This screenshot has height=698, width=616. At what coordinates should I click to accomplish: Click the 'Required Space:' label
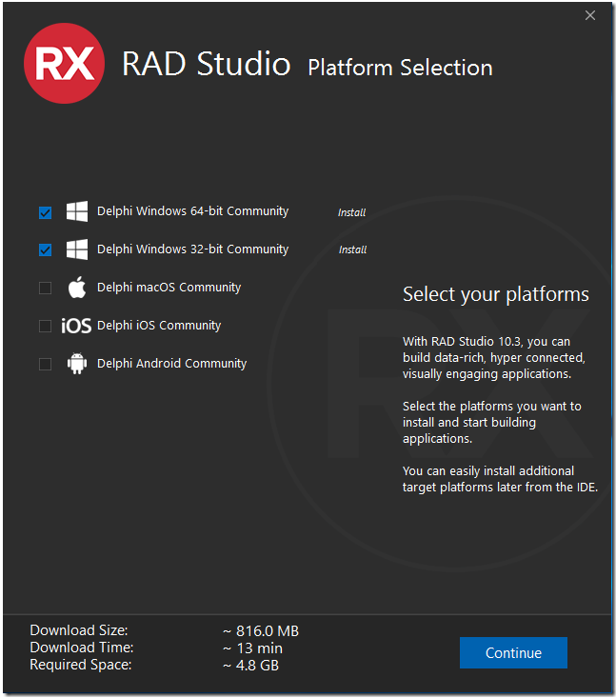(x=81, y=665)
